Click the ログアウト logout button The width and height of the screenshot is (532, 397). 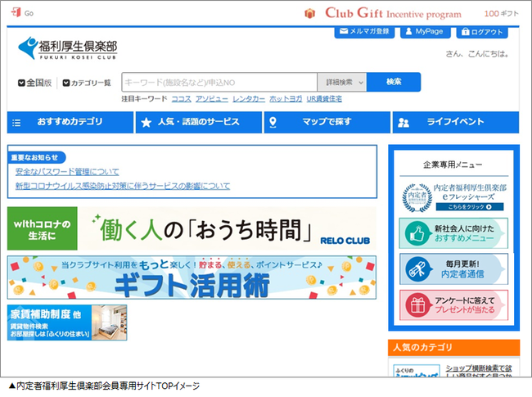tap(482, 32)
